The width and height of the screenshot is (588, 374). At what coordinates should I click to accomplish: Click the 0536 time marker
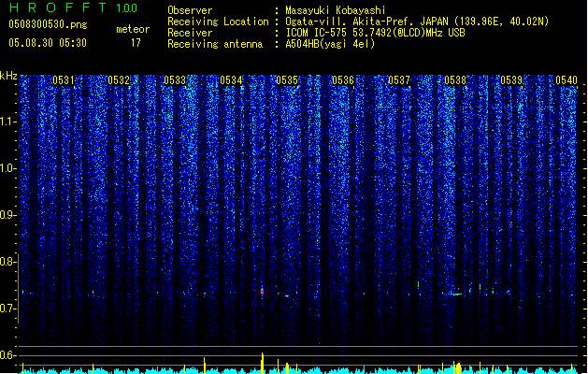tap(343, 80)
